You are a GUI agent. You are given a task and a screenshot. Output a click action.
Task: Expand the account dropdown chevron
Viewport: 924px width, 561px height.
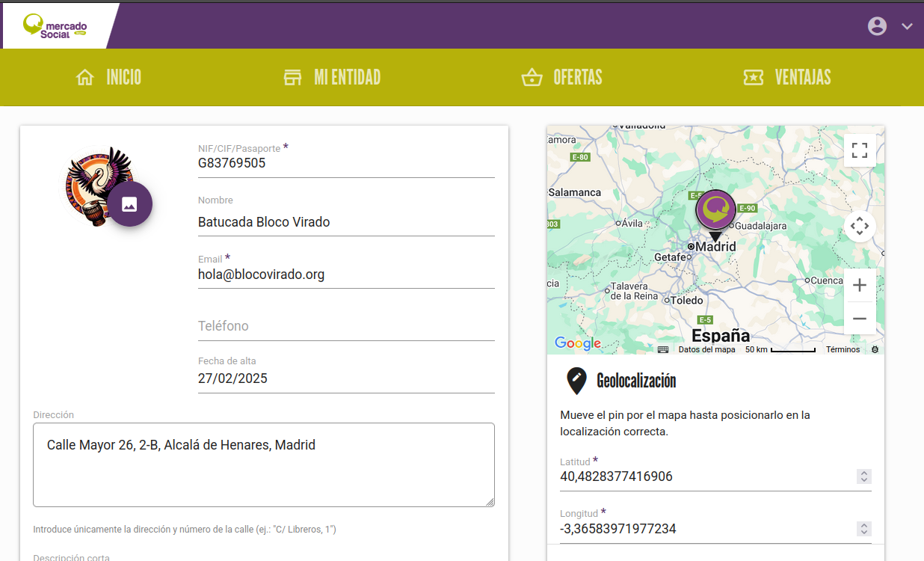click(907, 26)
